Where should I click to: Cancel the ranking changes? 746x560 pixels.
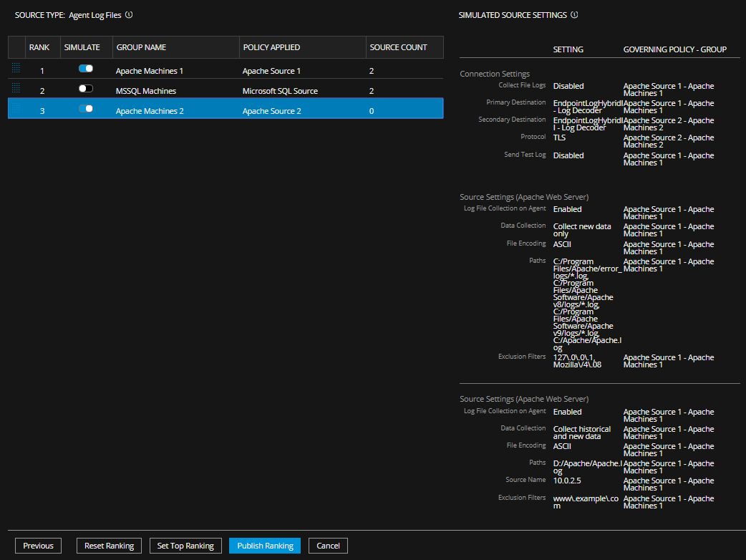click(x=328, y=546)
